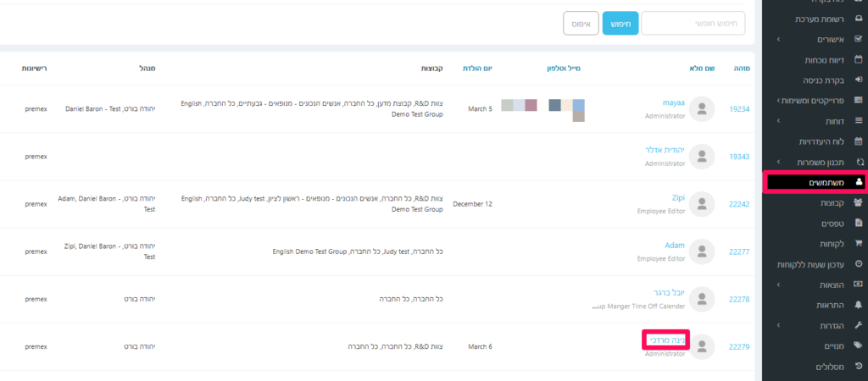Click the טפסים (Forms) document icon
This screenshot has height=381, width=868.
pyautogui.click(x=858, y=223)
